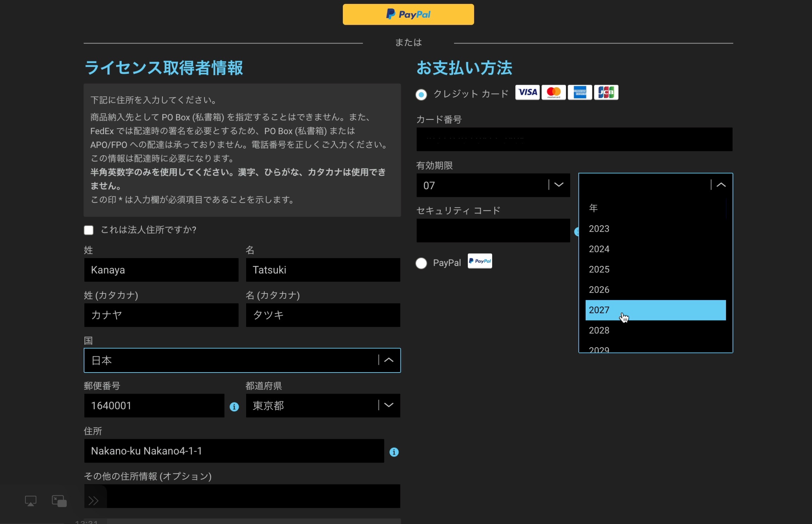Viewport: 812px width, 524px height.
Task: Click the address info icon
Action: click(394, 452)
